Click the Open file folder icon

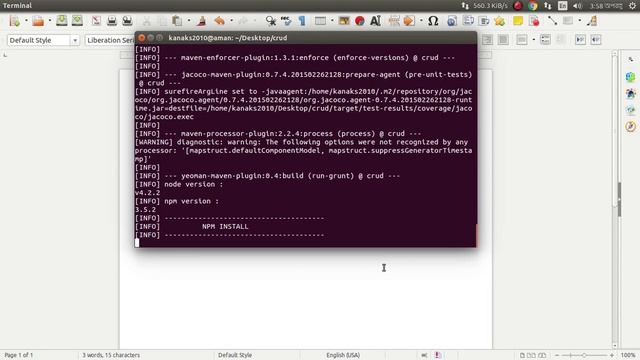tap(38, 21)
